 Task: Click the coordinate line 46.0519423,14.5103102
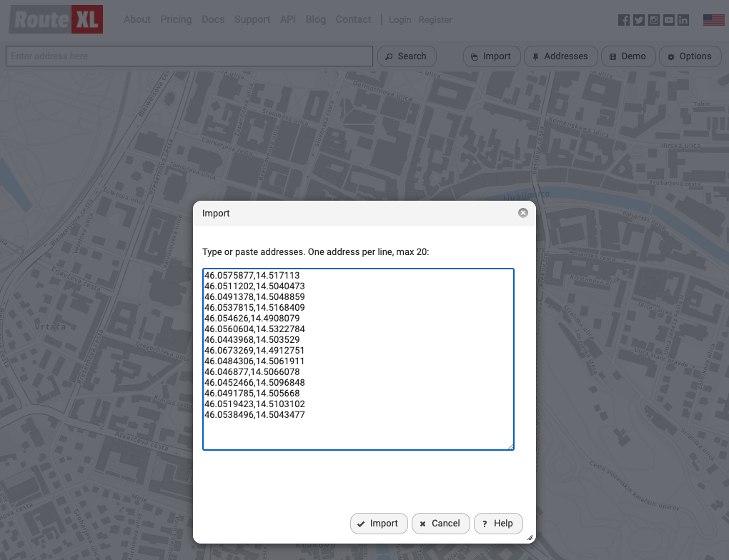pos(254,404)
